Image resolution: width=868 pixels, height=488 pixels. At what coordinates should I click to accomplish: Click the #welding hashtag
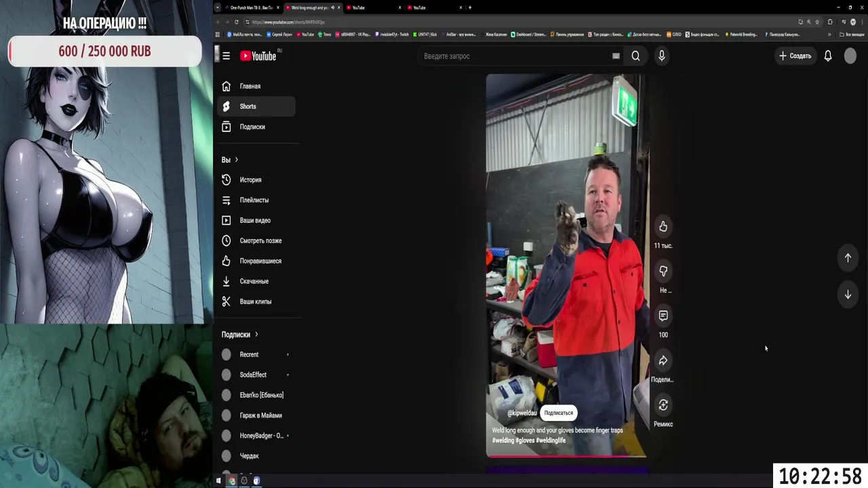point(503,441)
